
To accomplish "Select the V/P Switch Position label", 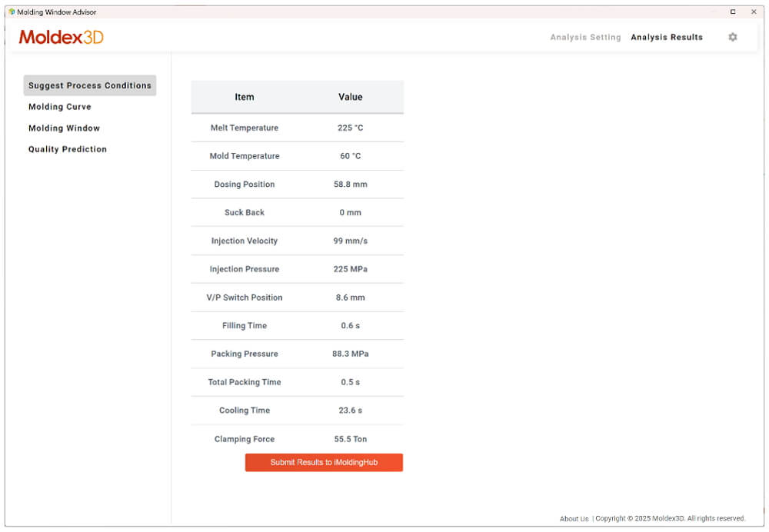I will coord(245,298).
